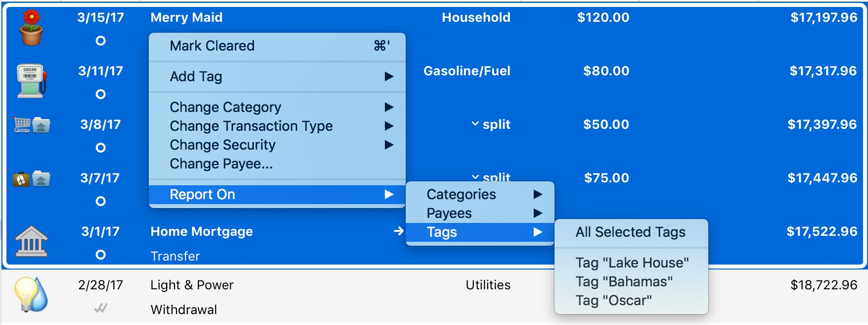Click the double-checkmark reconciled status on 2/28/17
868x325 pixels.
[101, 308]
